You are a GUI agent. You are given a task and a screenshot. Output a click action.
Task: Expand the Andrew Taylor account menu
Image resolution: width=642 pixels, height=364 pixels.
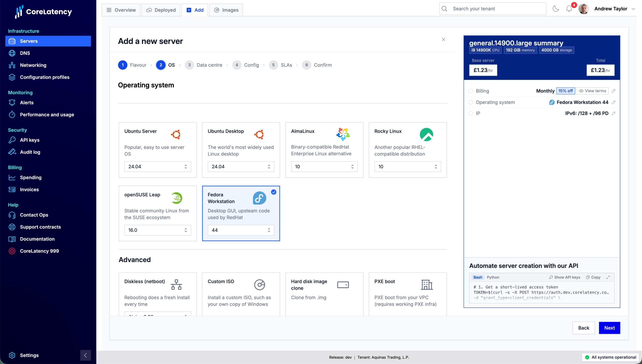point(633,9)
